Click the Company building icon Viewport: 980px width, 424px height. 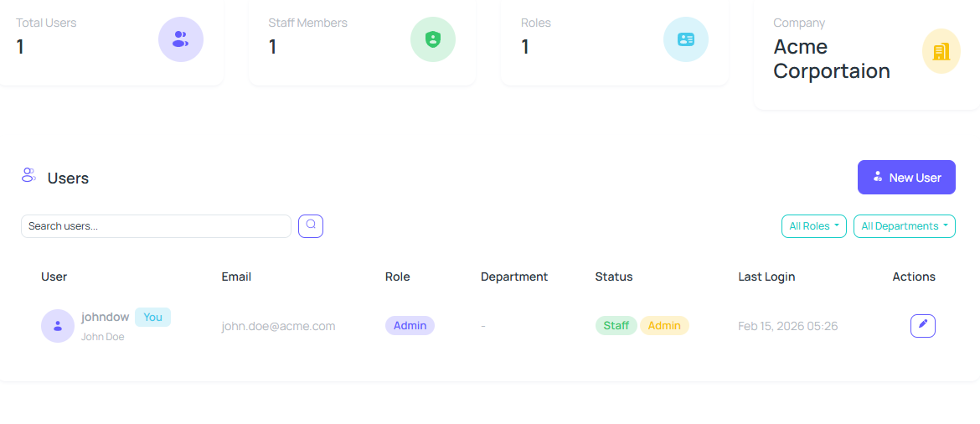click(x=941, y=51)
